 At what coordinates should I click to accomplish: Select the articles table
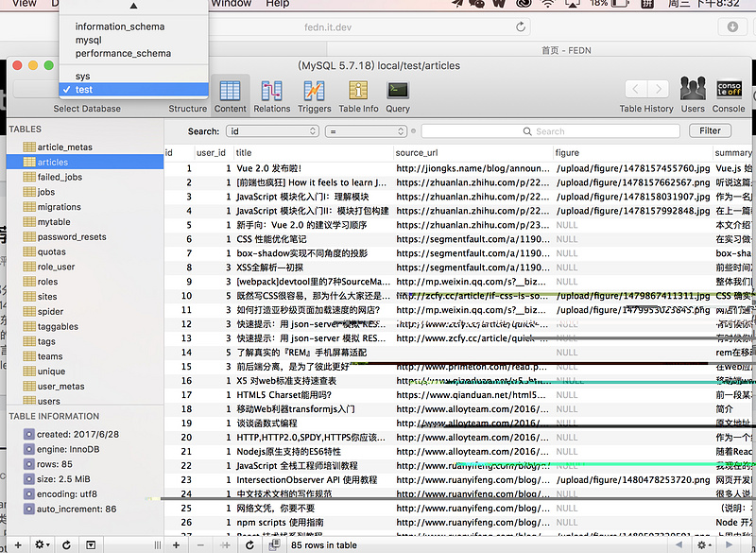(85, 162)
